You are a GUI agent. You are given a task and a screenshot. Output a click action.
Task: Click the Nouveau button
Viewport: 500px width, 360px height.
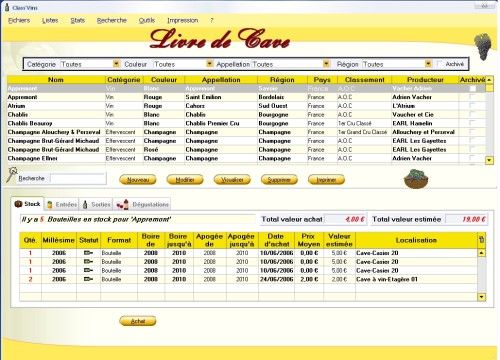(x=138, y=180)
